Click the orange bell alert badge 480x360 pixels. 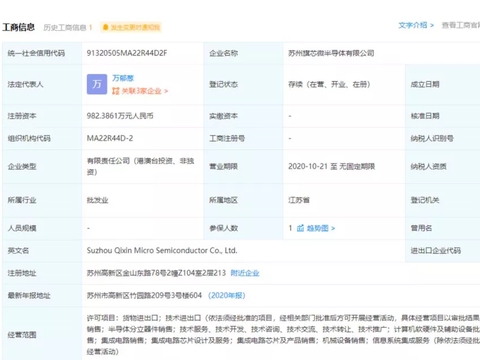pyautogui.click(x=131, y=27)
